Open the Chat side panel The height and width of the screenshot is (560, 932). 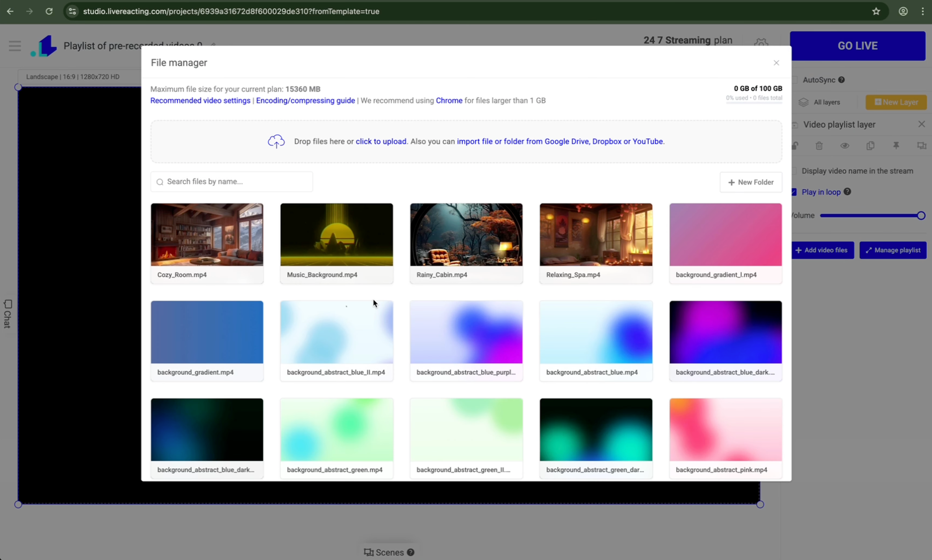7,314
